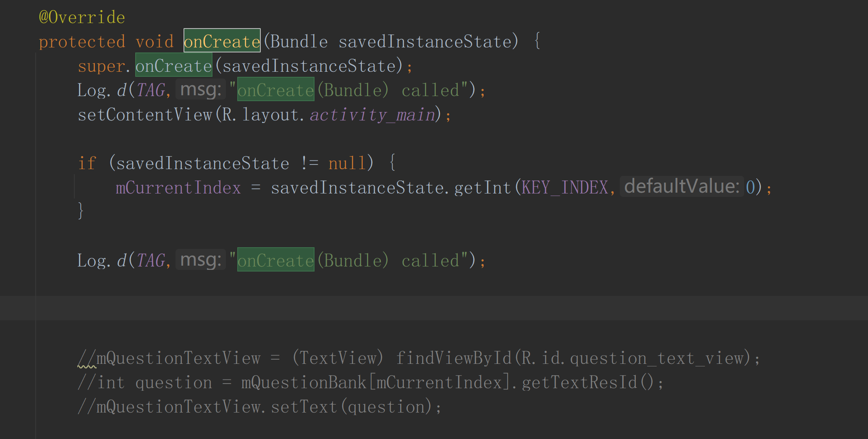Click the getInt method call

click(x=482, y=188)
